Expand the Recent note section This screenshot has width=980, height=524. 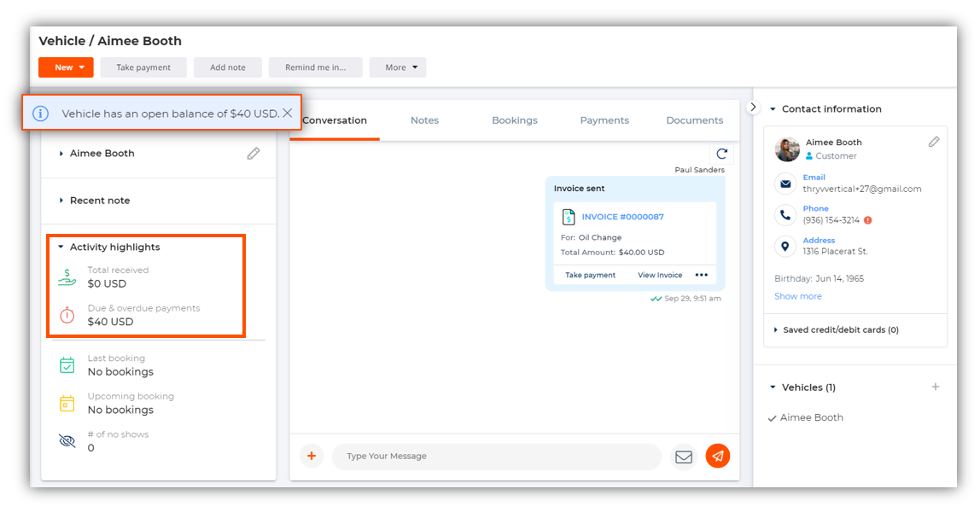99,201
